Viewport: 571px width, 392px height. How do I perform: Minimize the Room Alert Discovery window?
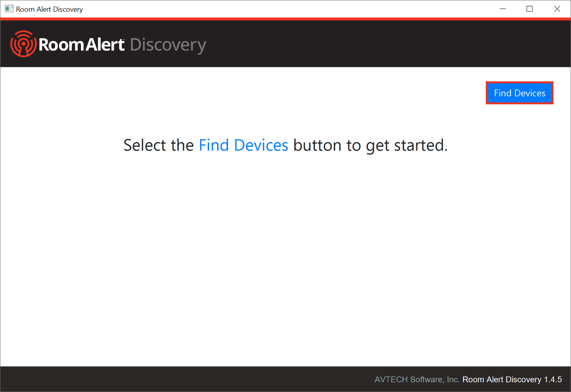point(502,9)
